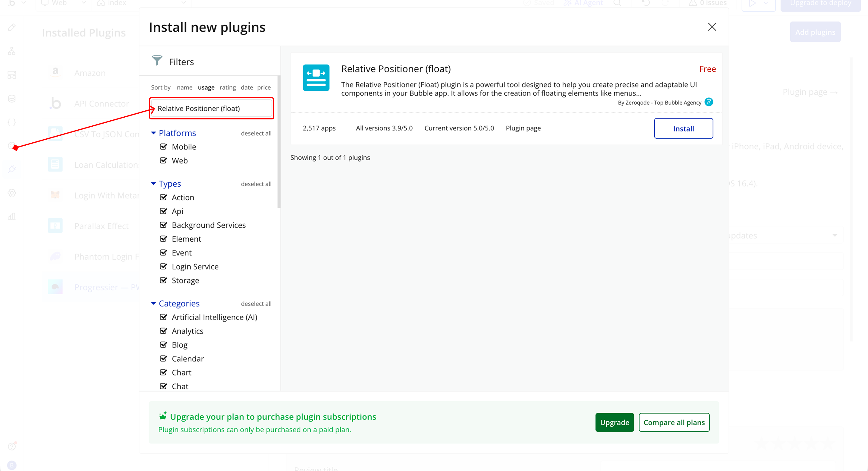Open the Design pencil tab in the sidebar
The width and height of the screenshot is (868, 471).
[x=12, y=27]
